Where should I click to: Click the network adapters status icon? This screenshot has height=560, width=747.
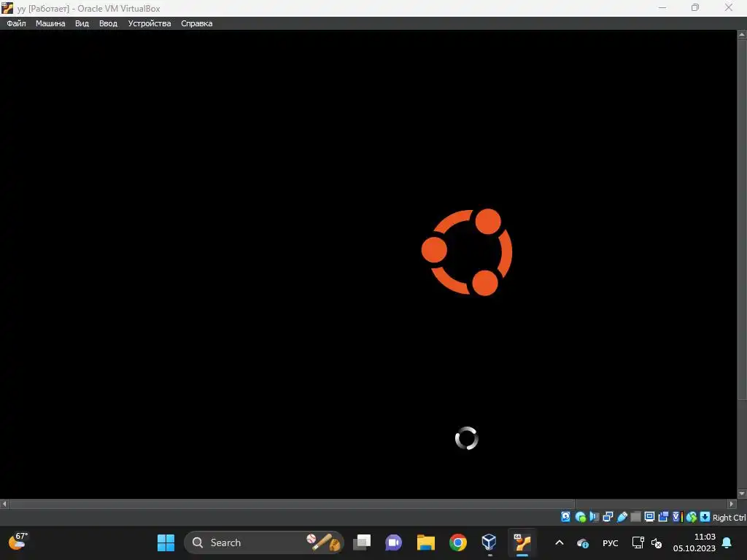click(608, 517)
